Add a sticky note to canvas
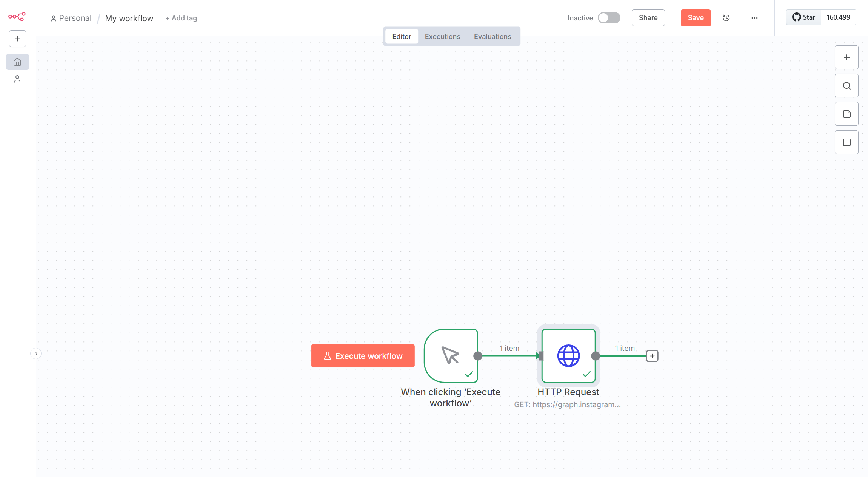 pos(846,114)
